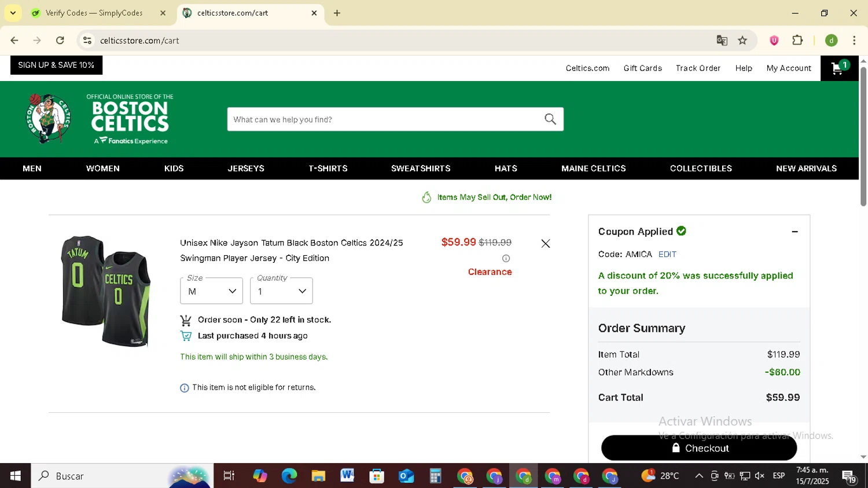Screen dimensions: 868x488
Task: Open the translate page icon
Action: (722, 41)
